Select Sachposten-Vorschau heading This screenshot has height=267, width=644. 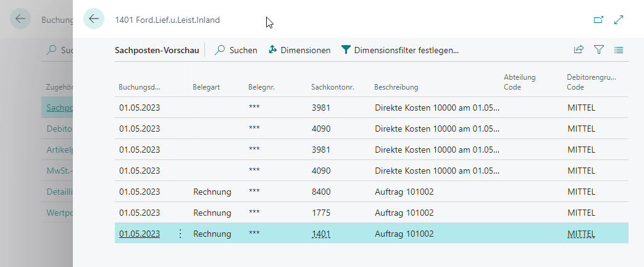(157, 50)
